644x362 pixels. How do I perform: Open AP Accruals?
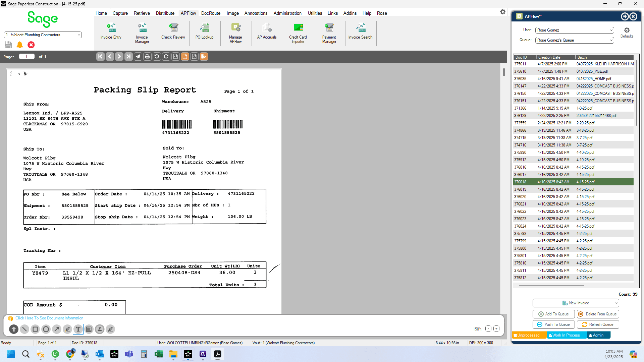point(267,32)
